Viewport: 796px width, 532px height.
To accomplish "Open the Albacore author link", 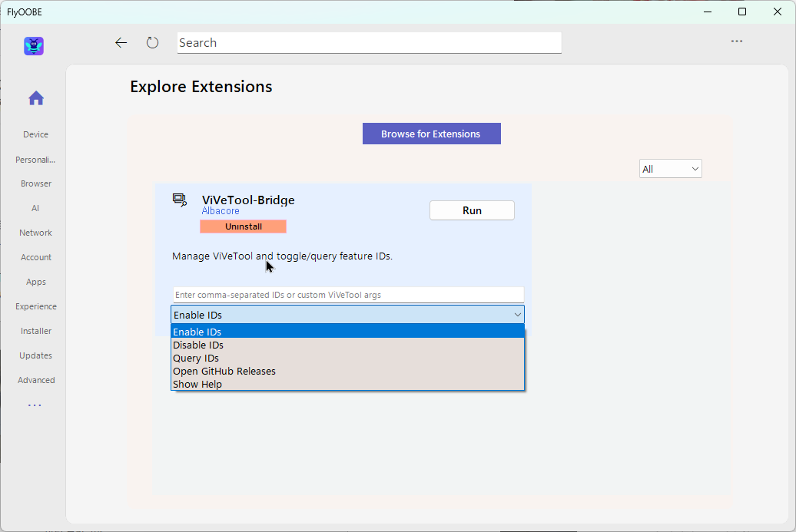I will pos(221,211).
